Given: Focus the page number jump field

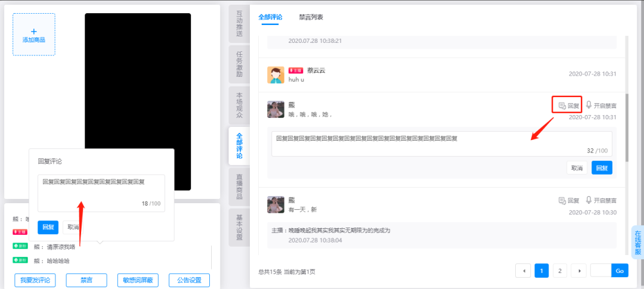Looking at the screenshot, I should point(601,271).
